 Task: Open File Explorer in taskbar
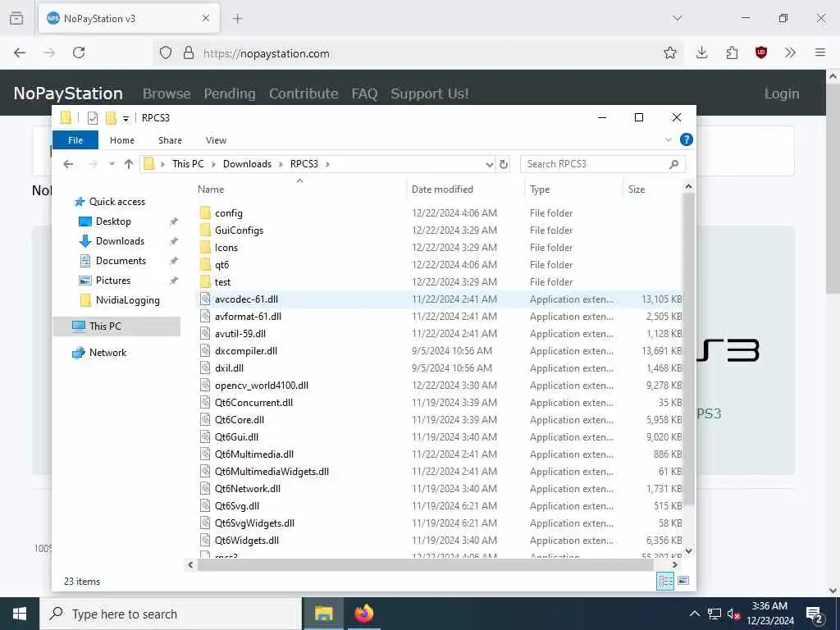click(x=323, y=614)
